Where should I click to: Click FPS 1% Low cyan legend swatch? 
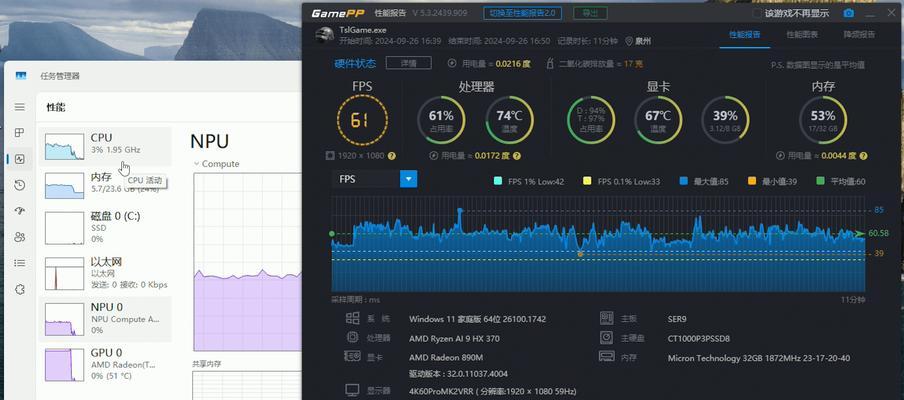pyautogui.click(x=498, y=182)
